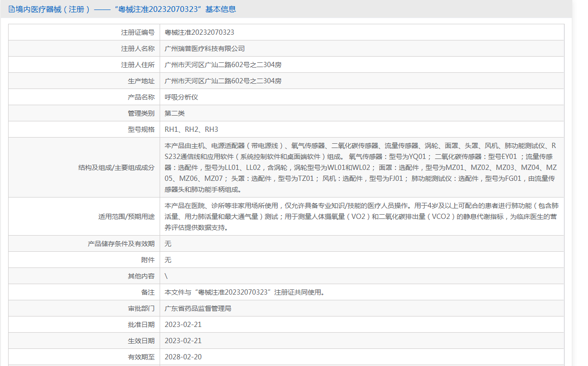The height and width of the screenshot is (366, 588).
Task: Select registrant name 广州瑞普医疗科技有限公司
Action: click(x=205, y=49)
